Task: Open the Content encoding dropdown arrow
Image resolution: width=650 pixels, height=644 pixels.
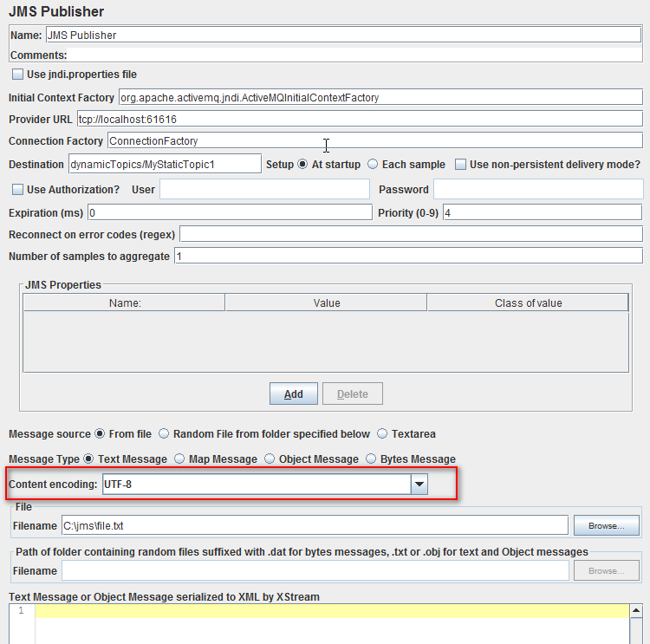Action: click(419, 485)
